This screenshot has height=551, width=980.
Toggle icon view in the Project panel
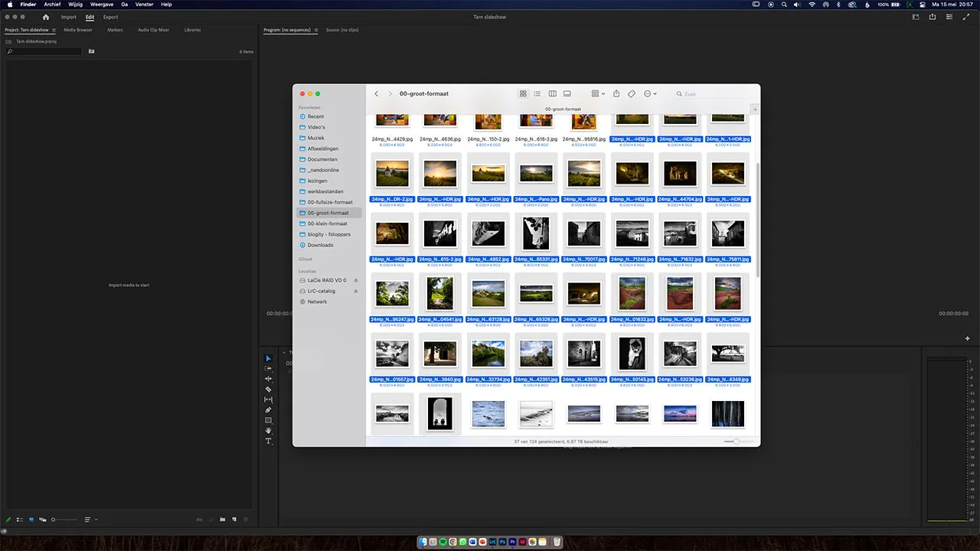click(31, 520)
